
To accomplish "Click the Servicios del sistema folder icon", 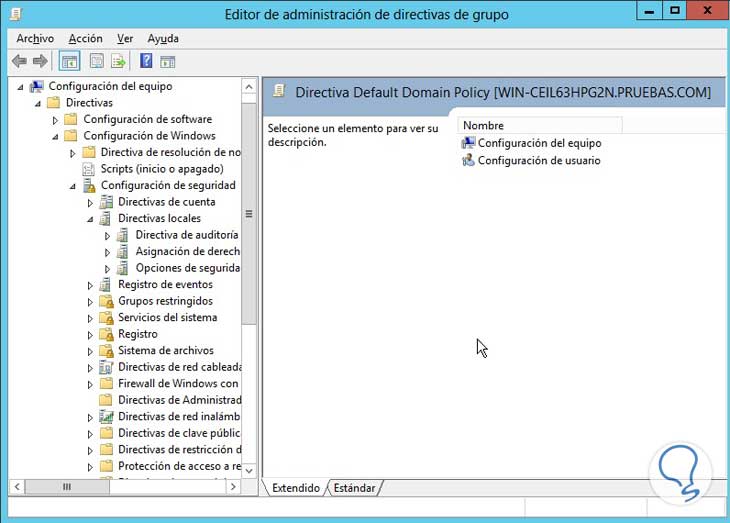I will click(x=106, y=318).
